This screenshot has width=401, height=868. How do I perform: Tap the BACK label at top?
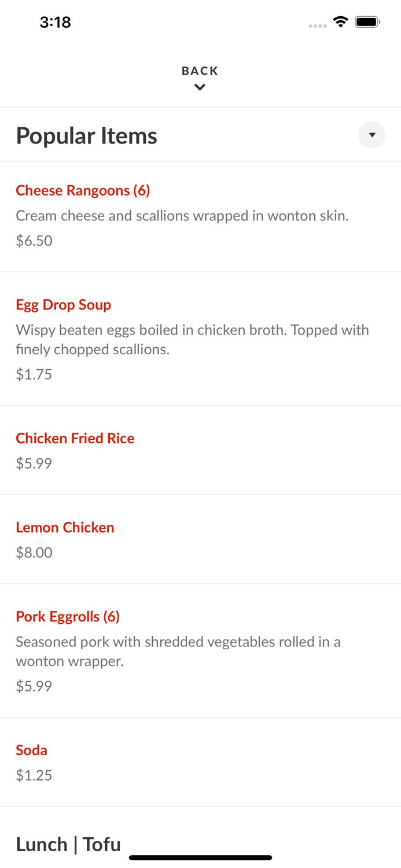pyautogui.click(x=200, y=71)
